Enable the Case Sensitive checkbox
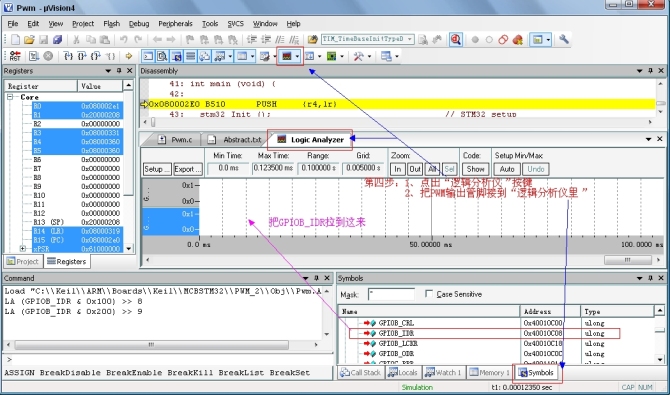The width and height of the screenshot is (670, 395). [429, 294]
